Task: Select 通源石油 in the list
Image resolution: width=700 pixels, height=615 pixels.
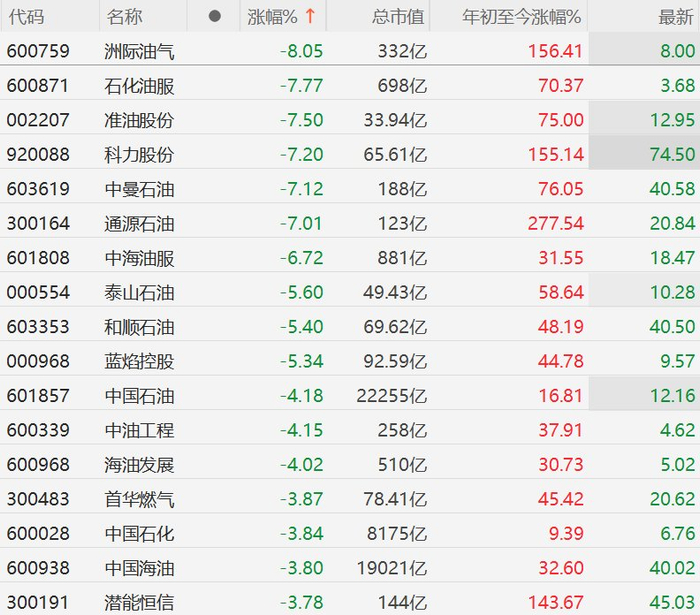Action: point(139,223)
